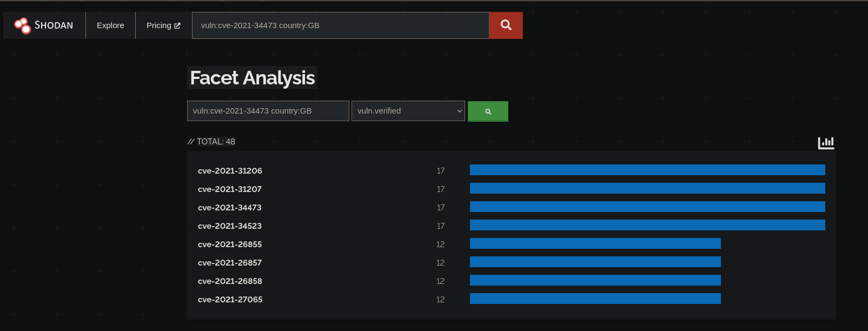Screen dimensions: 868x331
Task: Click the Shodan brand name link
Action: (x=54, y=25)
